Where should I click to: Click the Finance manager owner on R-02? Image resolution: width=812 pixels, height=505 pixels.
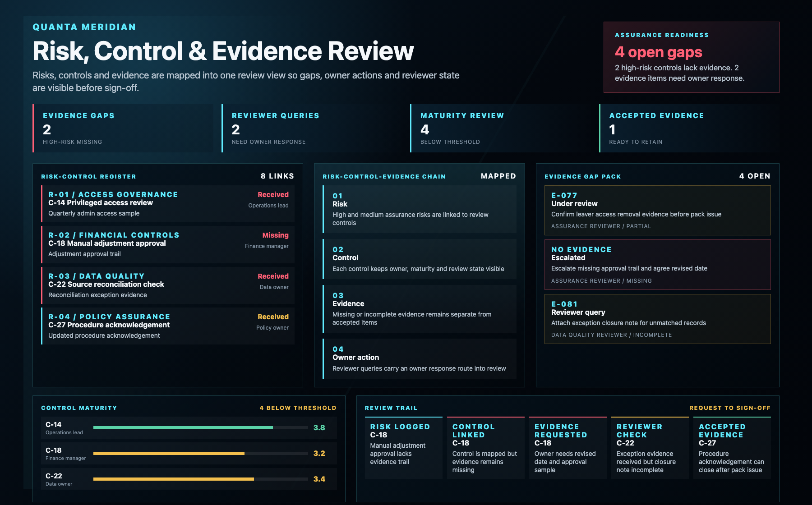tap(267, 246)
